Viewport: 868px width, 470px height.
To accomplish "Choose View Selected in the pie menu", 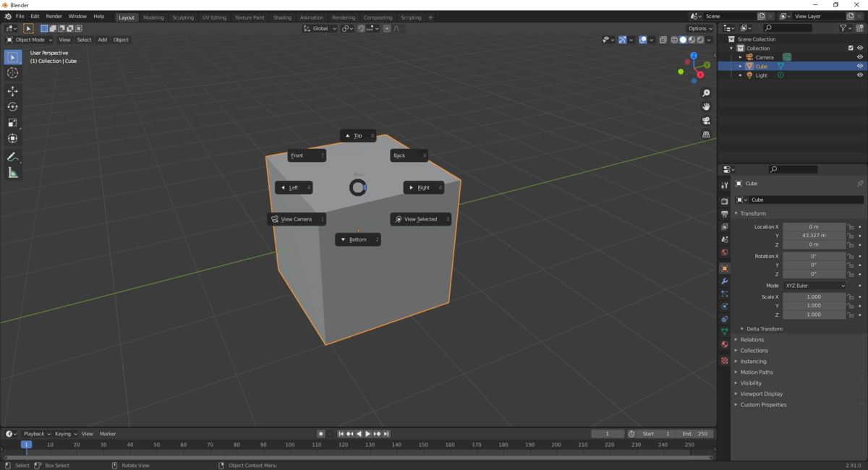I will (x=421, y=219).
